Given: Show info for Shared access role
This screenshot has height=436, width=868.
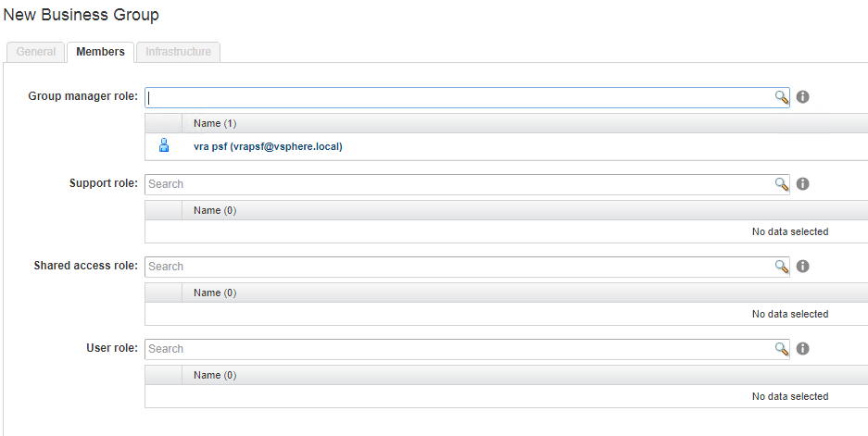Looking at the screenshot, I should click(x=803, y=267).
